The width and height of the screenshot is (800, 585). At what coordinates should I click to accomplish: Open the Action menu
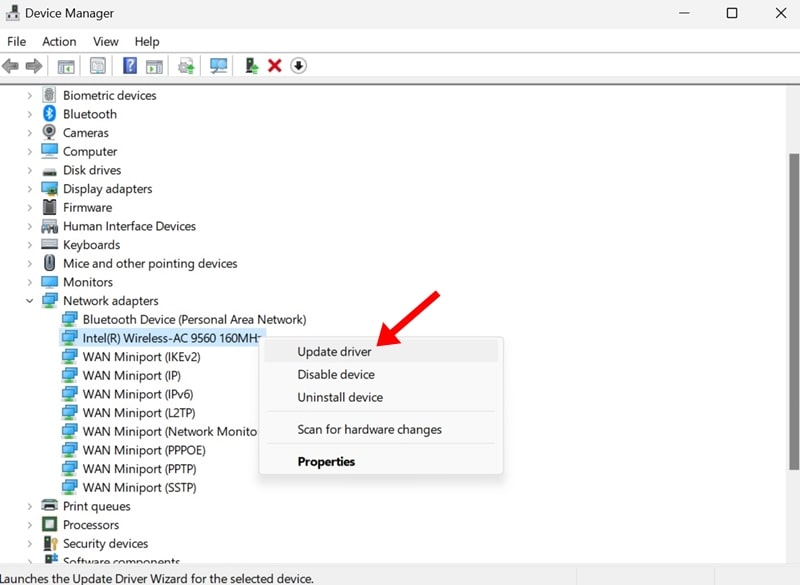tap(59, 41)
